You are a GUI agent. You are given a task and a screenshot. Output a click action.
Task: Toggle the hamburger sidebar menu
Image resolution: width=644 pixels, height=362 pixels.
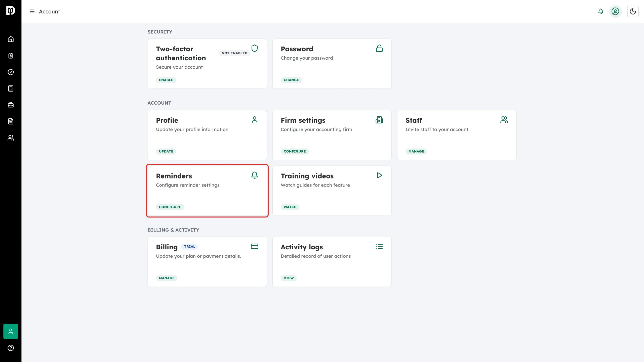tap(32, 12)
